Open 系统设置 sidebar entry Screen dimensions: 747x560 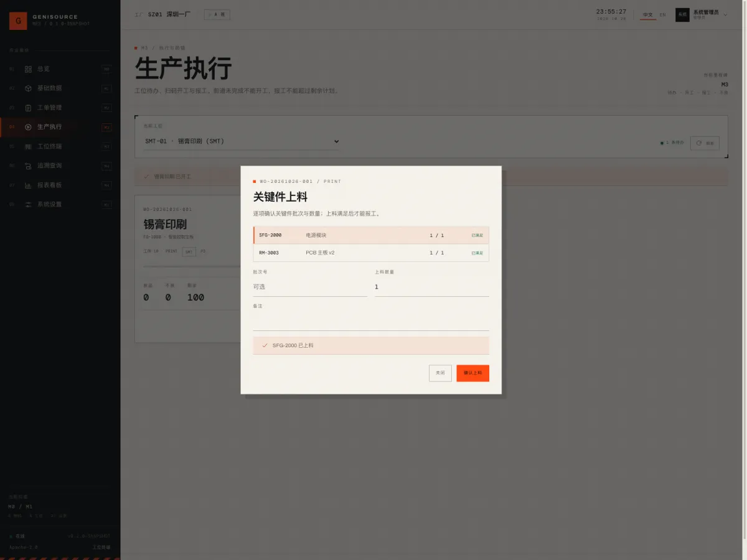60,205
